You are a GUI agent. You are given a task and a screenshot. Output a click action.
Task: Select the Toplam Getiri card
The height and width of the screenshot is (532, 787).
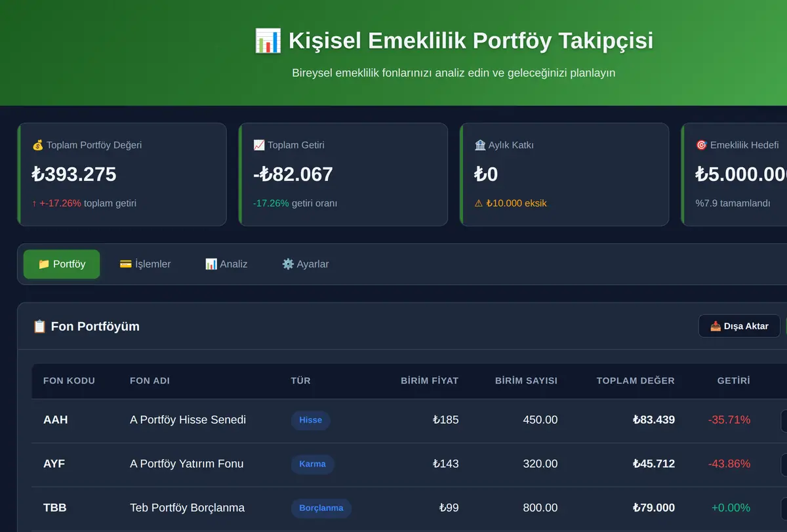coord(343,174)
